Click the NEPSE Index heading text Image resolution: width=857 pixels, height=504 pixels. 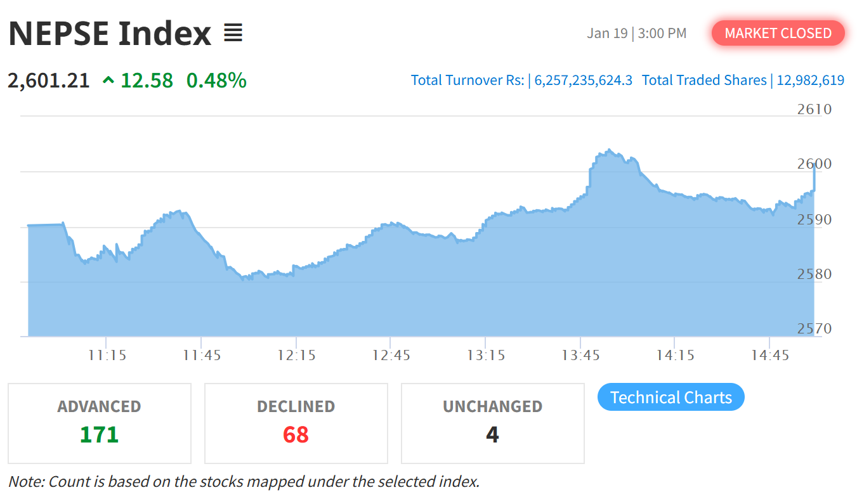(x=110, y=33)
